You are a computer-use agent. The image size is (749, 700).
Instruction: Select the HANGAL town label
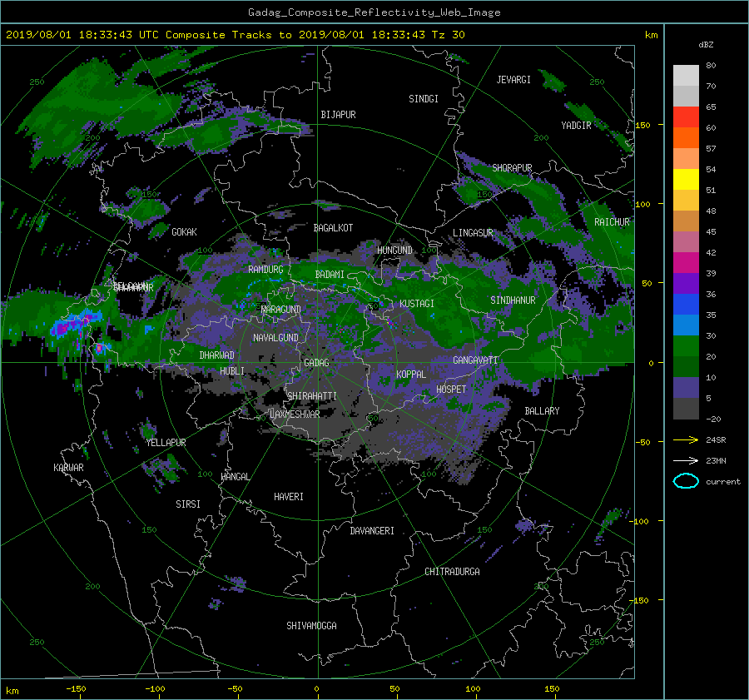[235, 477]
